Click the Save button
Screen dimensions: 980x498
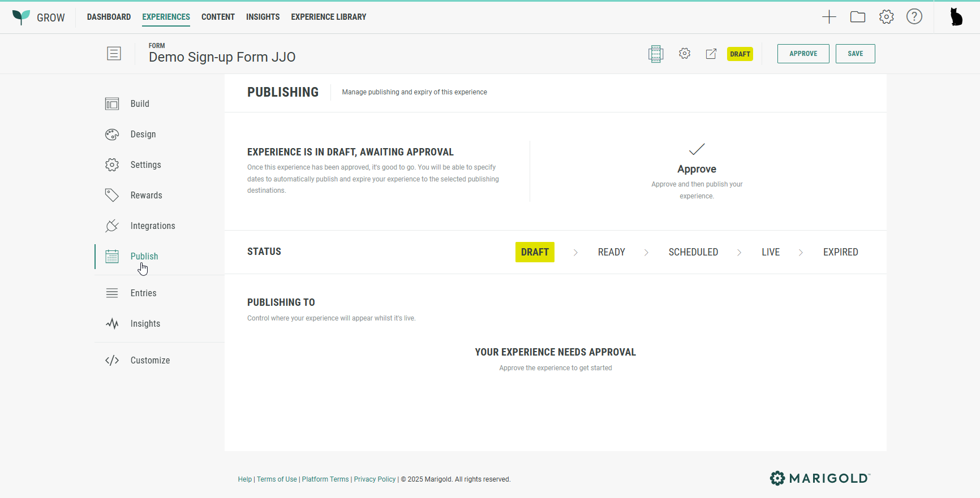855,54
